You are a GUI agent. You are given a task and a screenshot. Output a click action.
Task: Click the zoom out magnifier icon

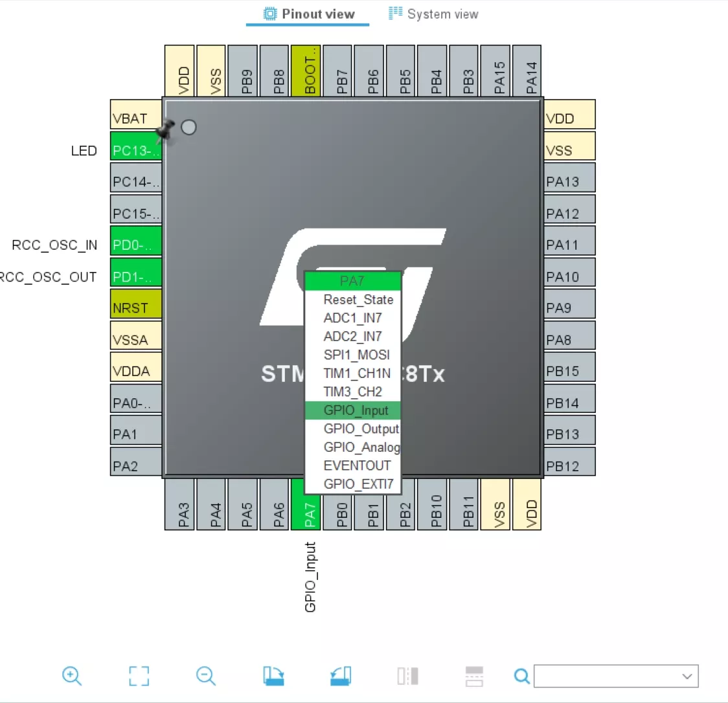[x=206, y=676]
